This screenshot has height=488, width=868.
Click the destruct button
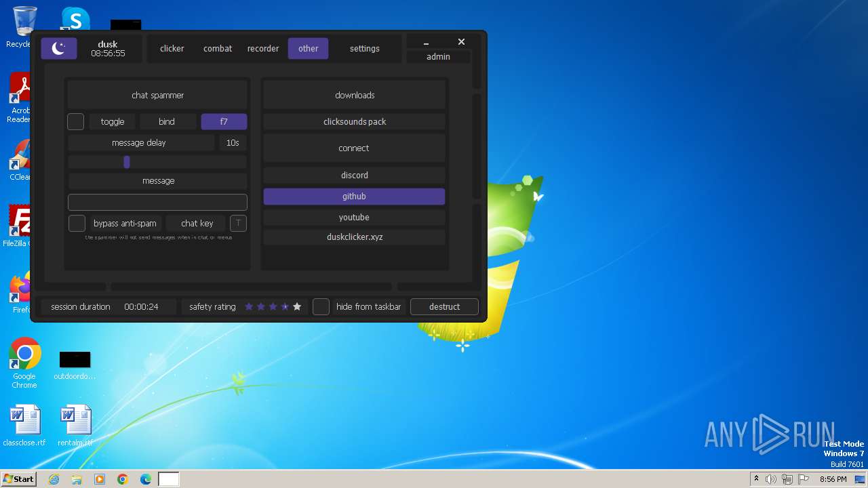click(444, 306)
